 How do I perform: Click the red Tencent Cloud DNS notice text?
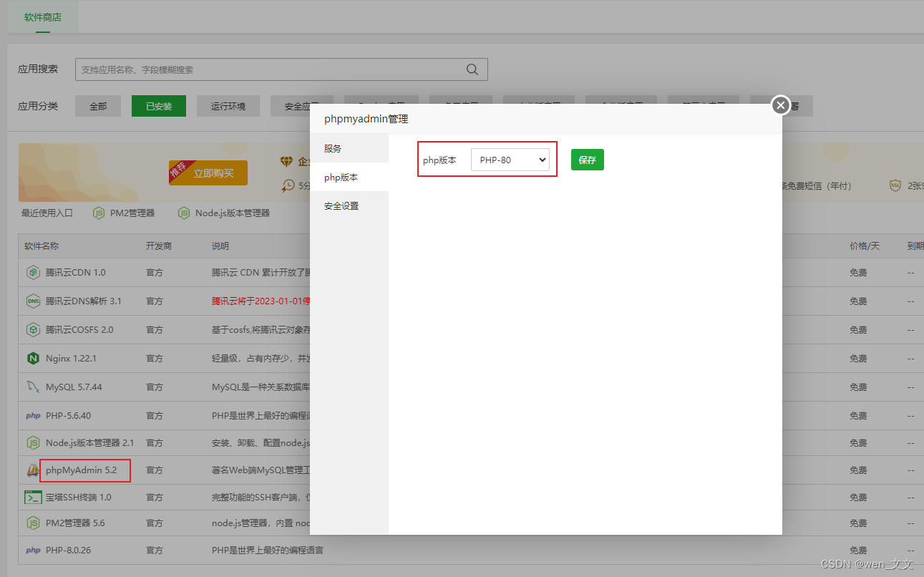(x=261, y=301)
